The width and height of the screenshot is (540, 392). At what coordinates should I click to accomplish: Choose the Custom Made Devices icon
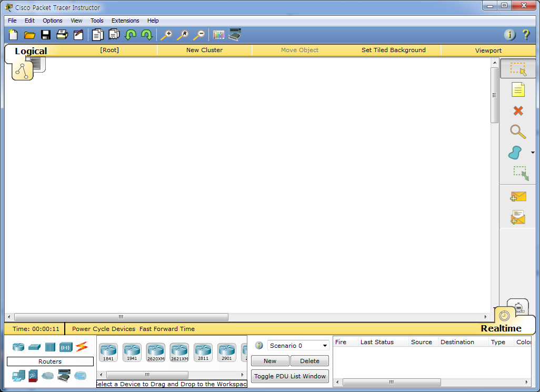pyautogui.click(x=64, y=376)
